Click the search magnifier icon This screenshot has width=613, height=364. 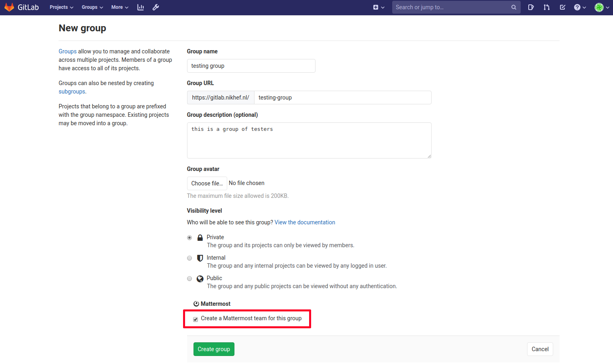tap(514, 7)
